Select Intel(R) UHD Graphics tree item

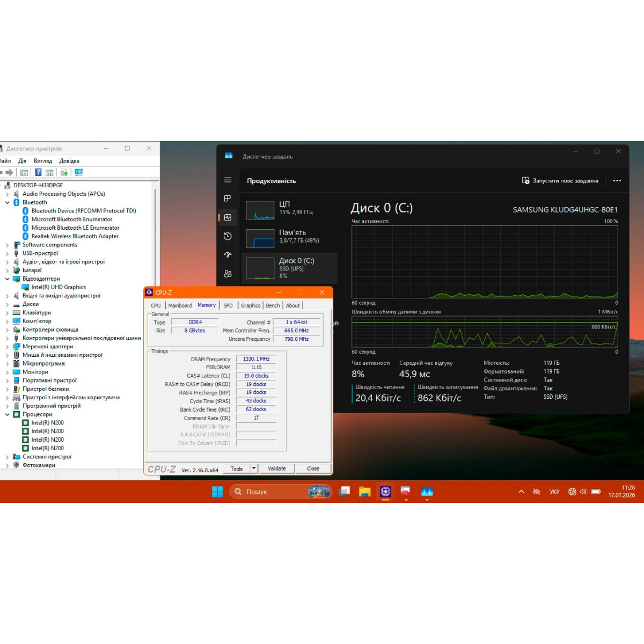[x=58, y=287]
